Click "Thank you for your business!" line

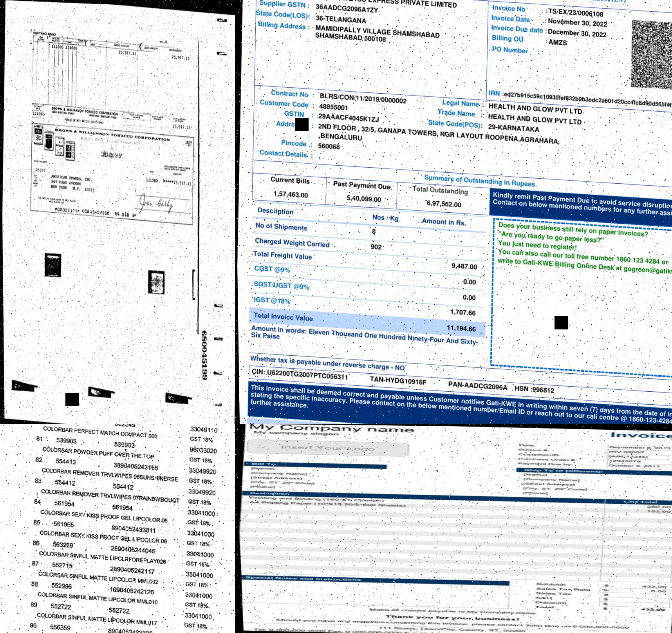(452, 618)
